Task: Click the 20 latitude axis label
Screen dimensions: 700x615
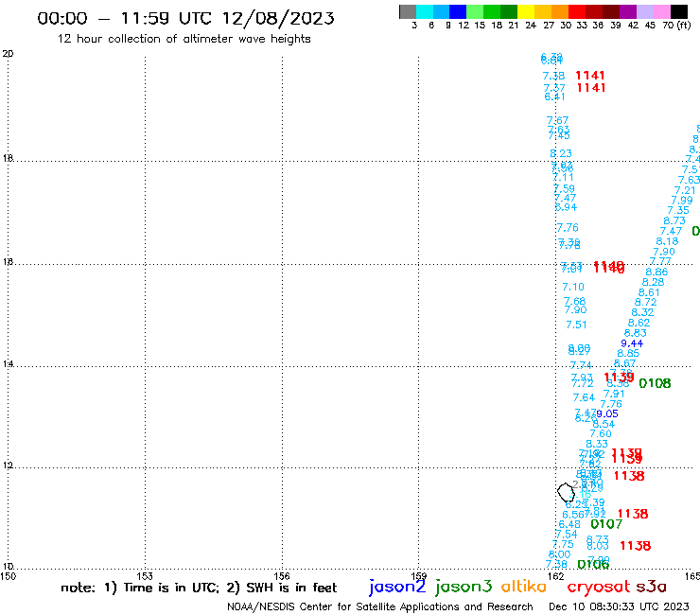Action: (8, 54)
